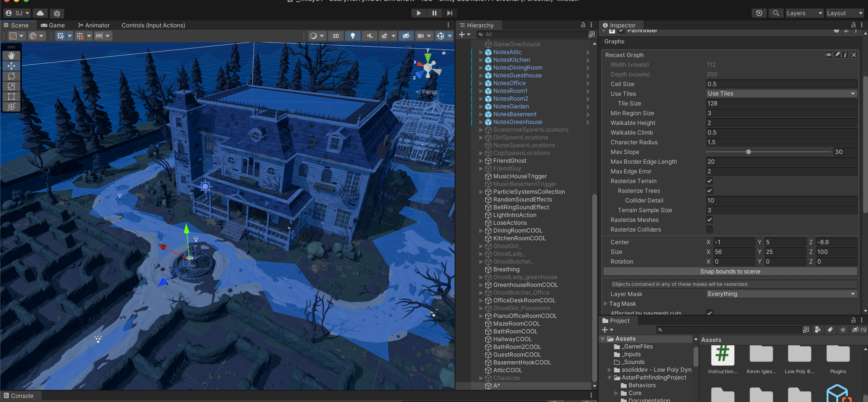Open the Hierarchy add (+) menu

tap(464, 34)
